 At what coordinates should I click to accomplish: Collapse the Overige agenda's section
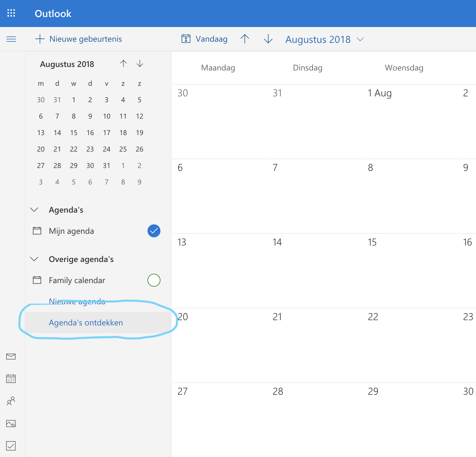tap(34, 259)
